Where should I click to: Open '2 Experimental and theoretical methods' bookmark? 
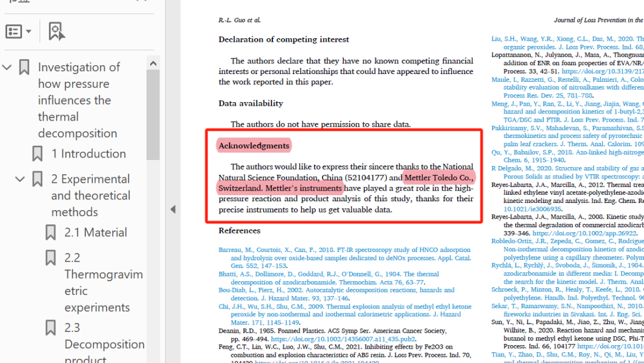coord(91,195)
